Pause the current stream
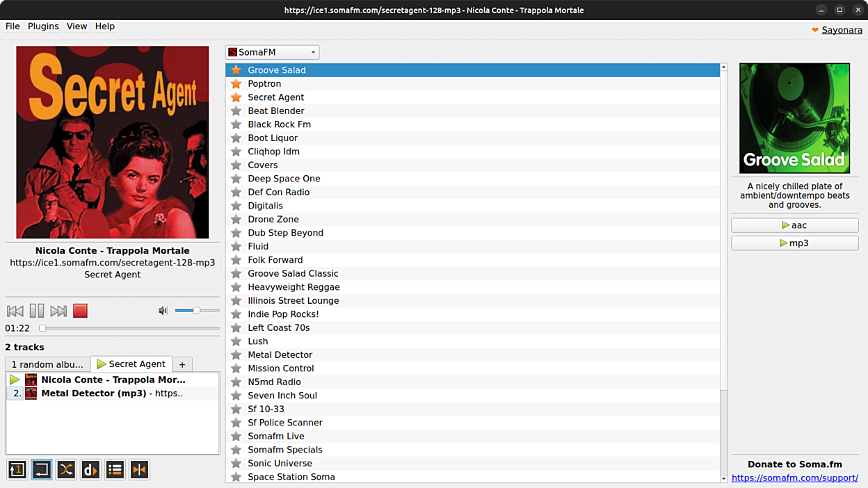 pyautogui.click(x=37, y=311)
